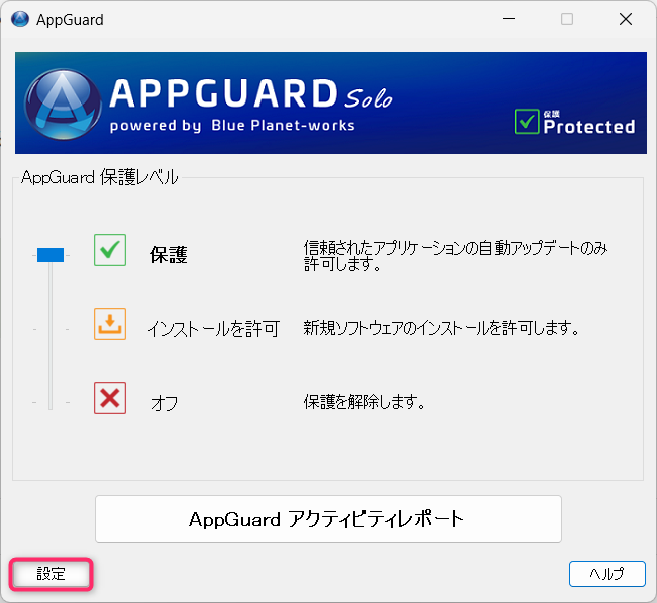The height and width of the screenshot is (603, 657).
Task: Select the オフ level label
Action: (165, 403)
